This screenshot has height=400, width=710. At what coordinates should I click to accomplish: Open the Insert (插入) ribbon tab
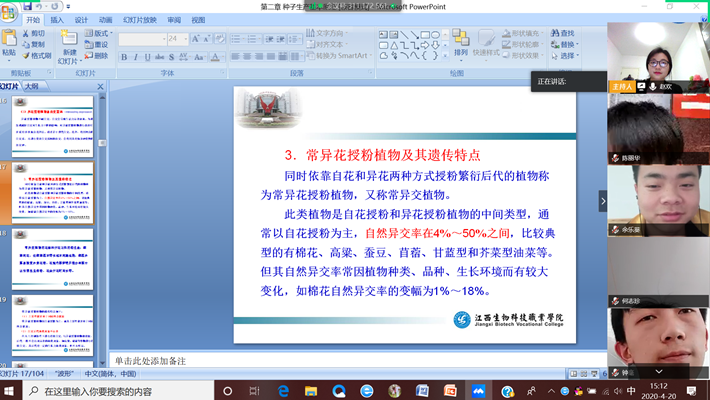tap(57, 19)
